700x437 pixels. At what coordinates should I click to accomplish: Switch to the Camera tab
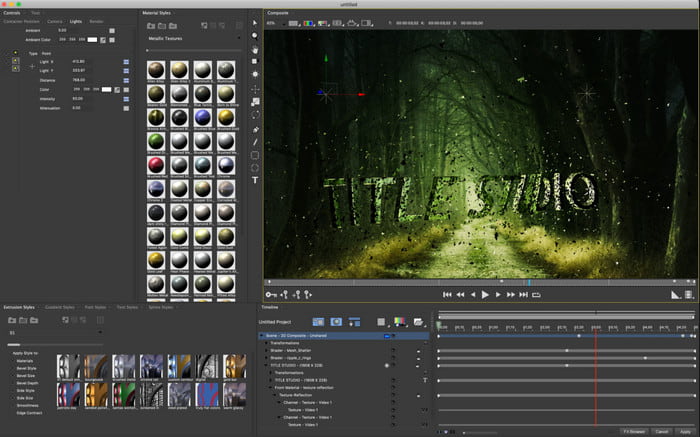[54, 20]
